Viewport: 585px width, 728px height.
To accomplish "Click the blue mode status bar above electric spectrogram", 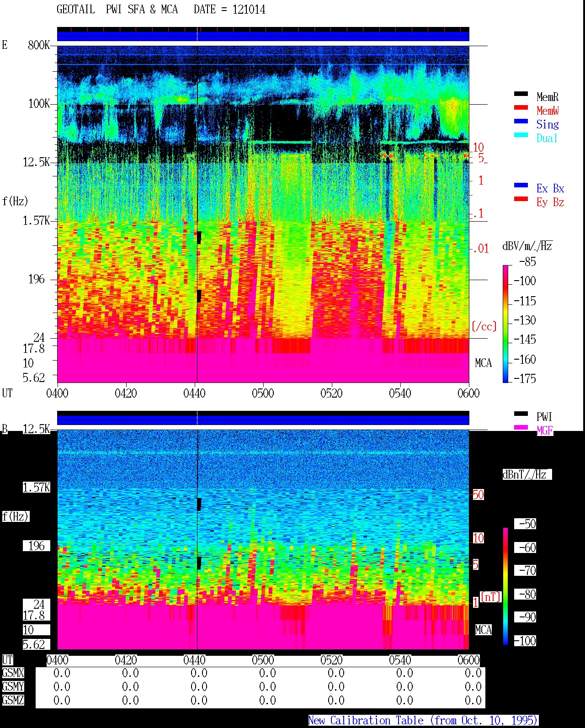I will 263,36.
